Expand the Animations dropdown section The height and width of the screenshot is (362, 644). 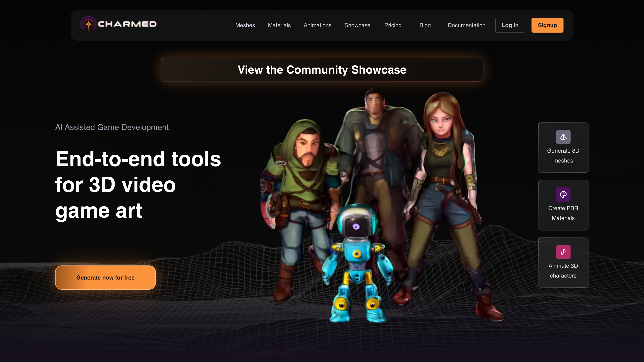(x=318, y=25)
